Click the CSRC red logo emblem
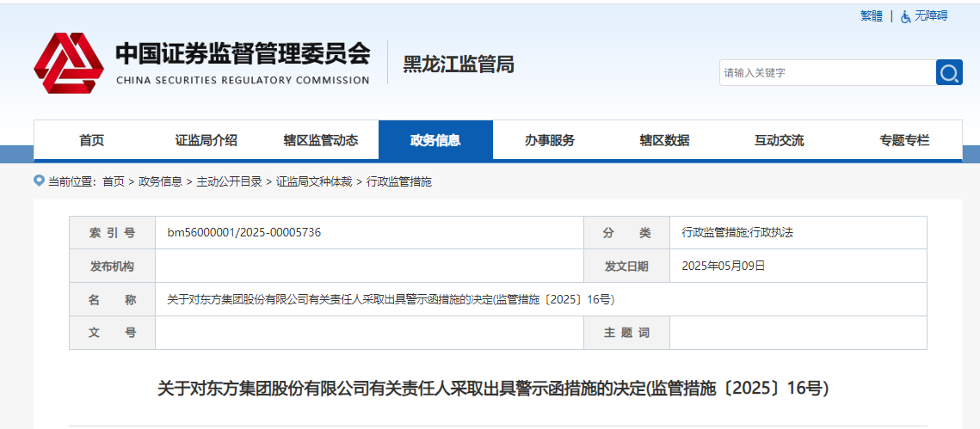 [68, 64]
